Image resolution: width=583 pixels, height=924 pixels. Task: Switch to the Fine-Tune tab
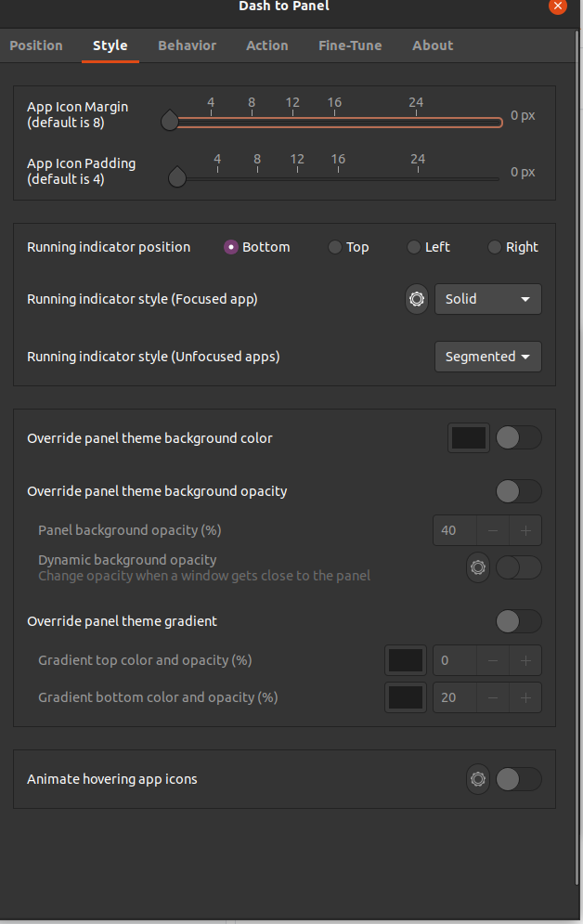click(350, 46)
